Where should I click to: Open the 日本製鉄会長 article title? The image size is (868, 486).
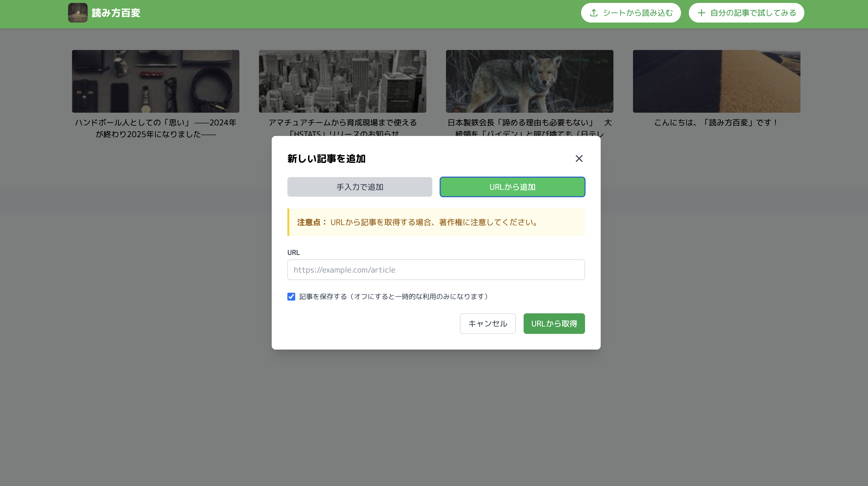(x=529, y=123)
